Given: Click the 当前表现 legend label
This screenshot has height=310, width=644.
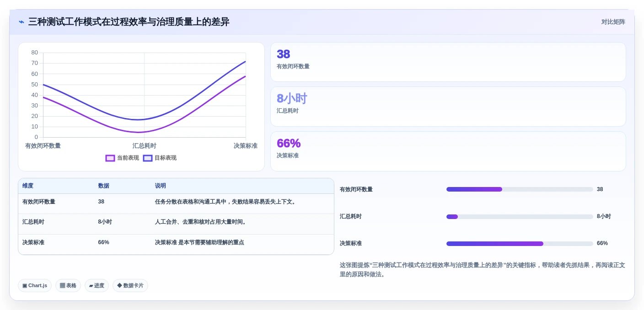Looking at the screenshot, I should click(x=128, y=158).
